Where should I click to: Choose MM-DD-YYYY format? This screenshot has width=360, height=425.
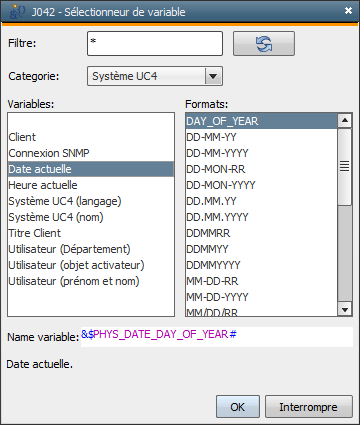pos(262,297)
